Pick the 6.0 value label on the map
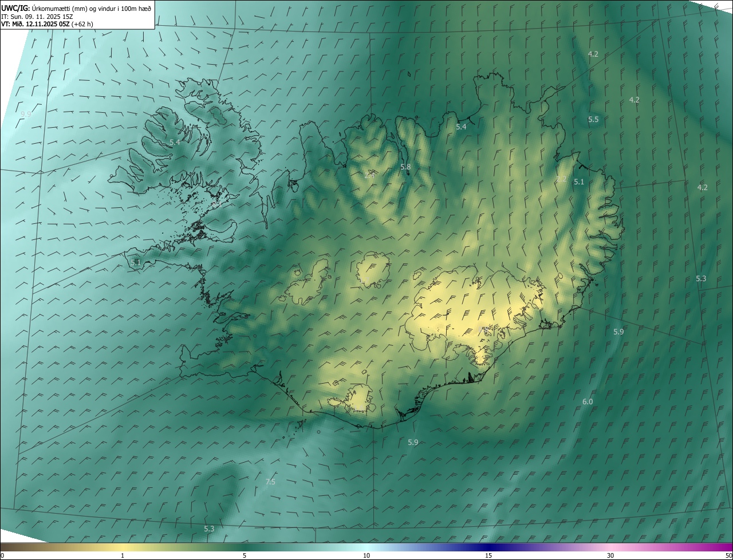733x560 pixels. pos(588,402)
